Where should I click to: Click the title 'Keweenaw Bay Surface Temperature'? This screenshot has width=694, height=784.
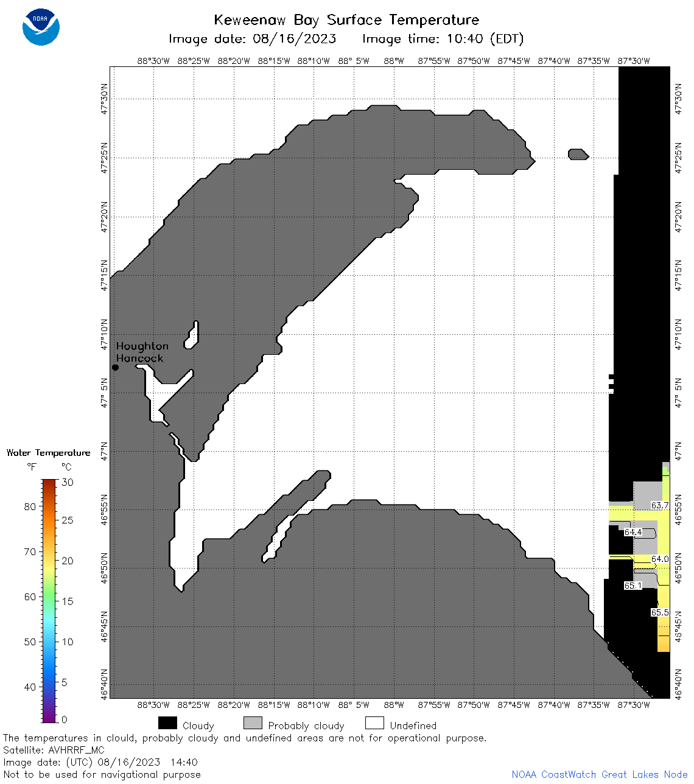tap(346, 20)
